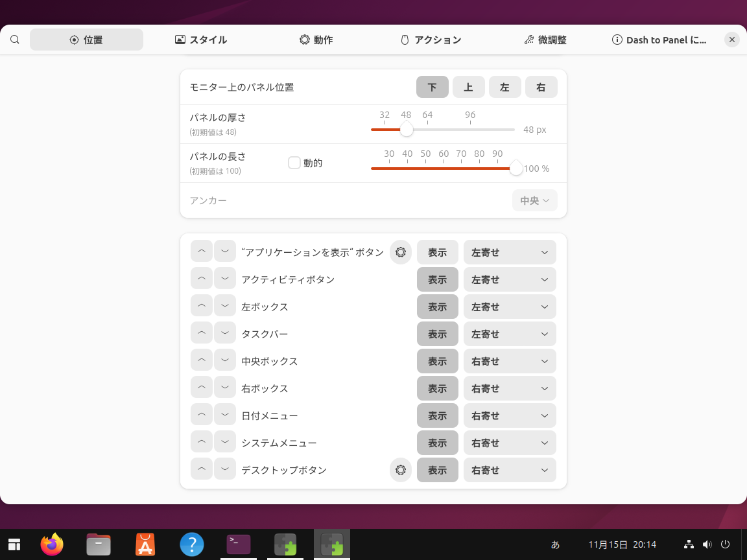
Task: Expand the 左寄せ dropdown for 左ボックス
Action: pos(510,307)
